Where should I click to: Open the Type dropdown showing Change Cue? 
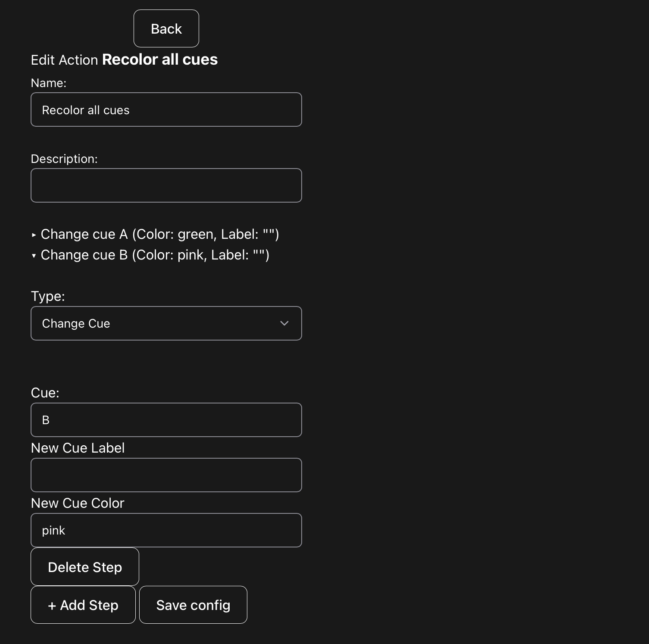[x=166, y=323]
